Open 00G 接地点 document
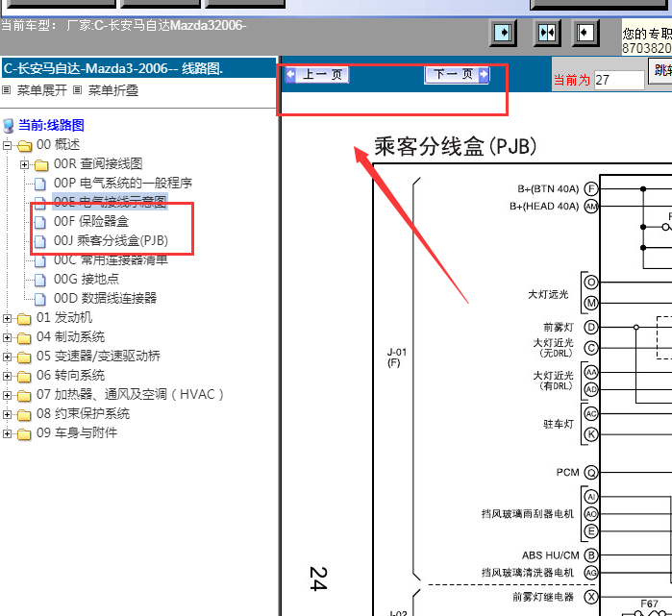This screenshot has width=672, height=616. coord(87,280)
